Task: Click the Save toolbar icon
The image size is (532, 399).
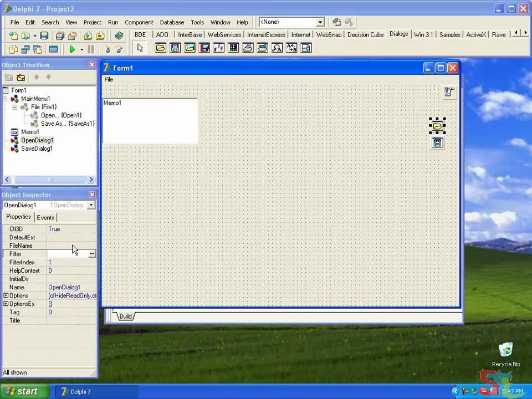Action: (x=44, y=35)
